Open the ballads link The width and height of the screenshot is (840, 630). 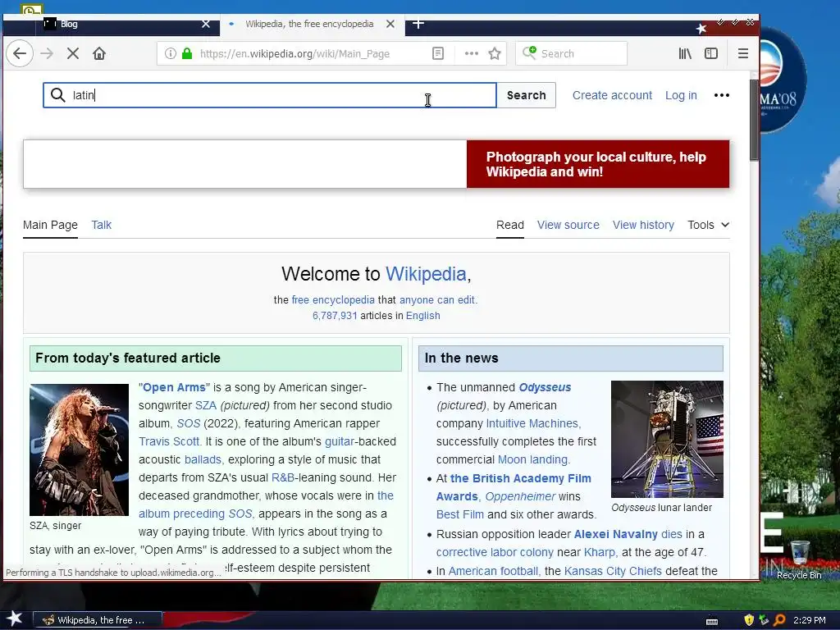(x=203, y=459)
